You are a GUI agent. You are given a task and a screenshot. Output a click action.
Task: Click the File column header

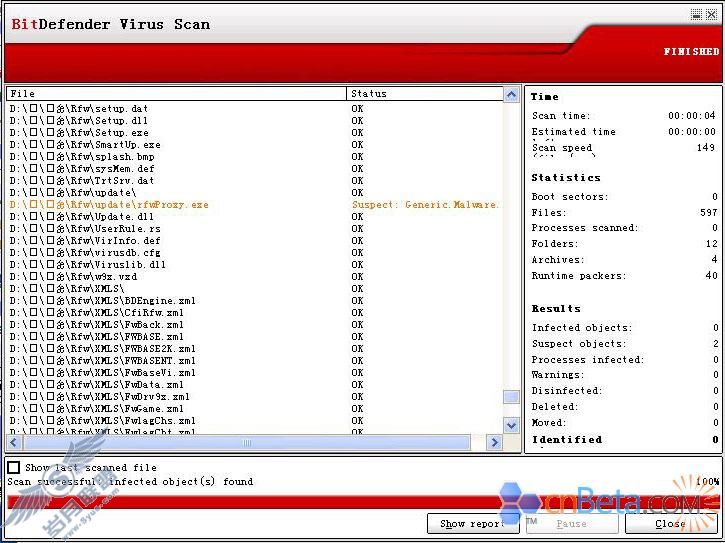[177, 93]
